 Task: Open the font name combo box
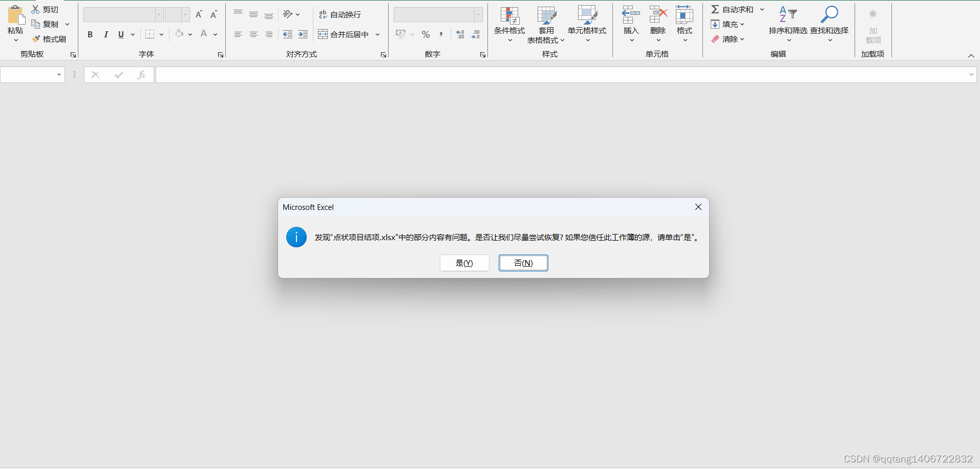pyautogui.click(x=123, y=14)
